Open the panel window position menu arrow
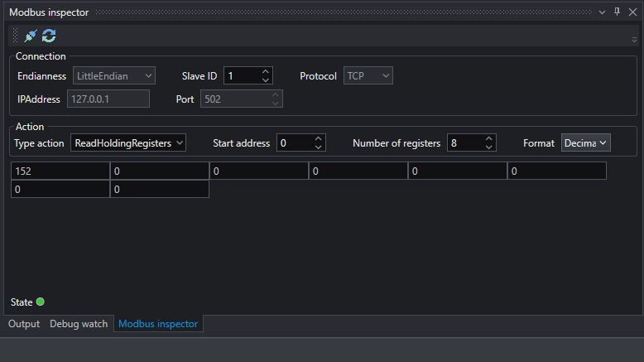The height and width of the screenshot is (362, 644). click(602, 12)
